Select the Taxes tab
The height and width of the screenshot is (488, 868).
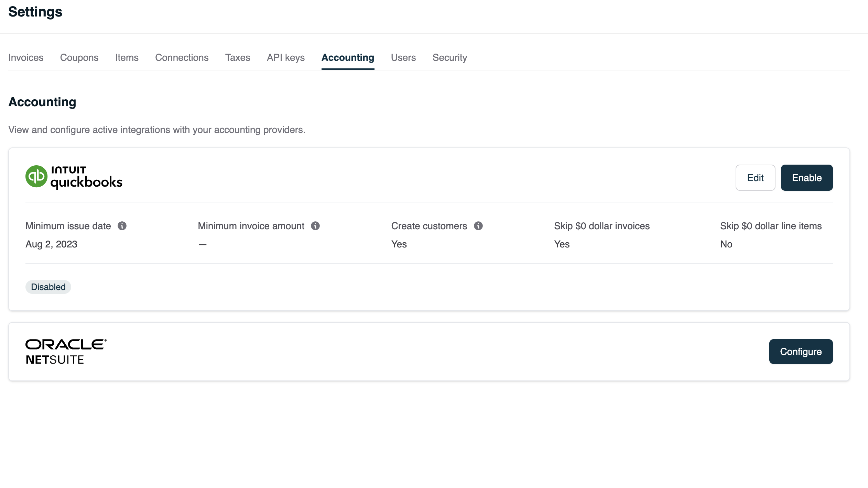pyautogui.click(x=238, y=57)
